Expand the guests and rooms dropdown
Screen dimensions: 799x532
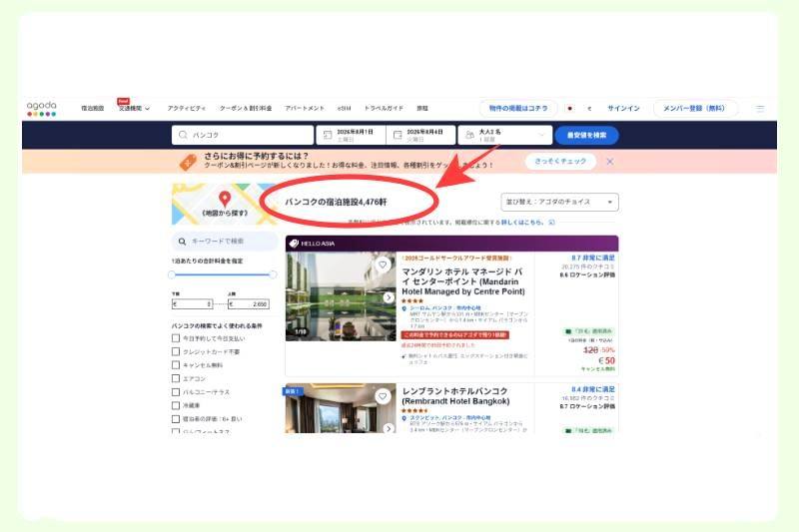505,135
